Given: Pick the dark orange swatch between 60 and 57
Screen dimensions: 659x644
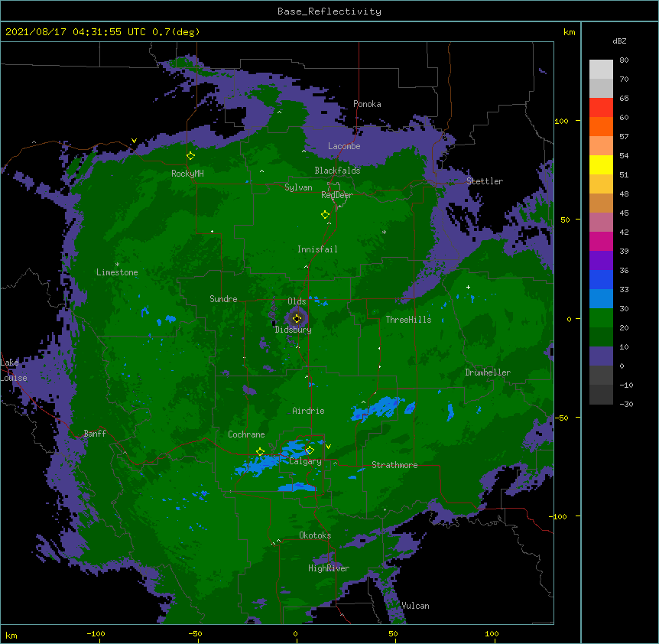Looking at the screenshot, I should point(601,126).
